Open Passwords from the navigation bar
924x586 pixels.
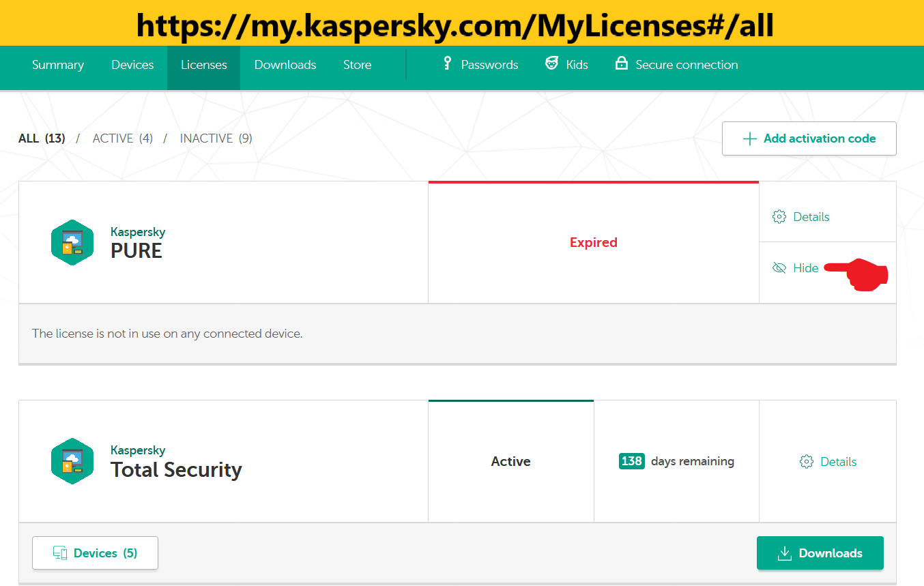click(x=480, y=65)
